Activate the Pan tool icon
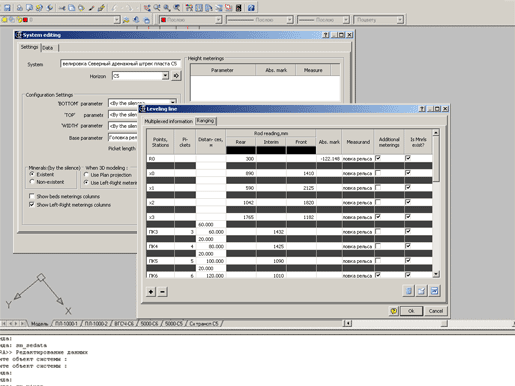The width and height of the screenshot is (515, 386). 147,7
